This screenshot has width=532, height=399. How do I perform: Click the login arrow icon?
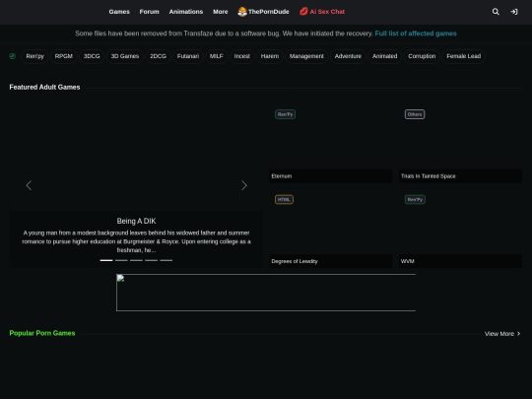[514, 12]
